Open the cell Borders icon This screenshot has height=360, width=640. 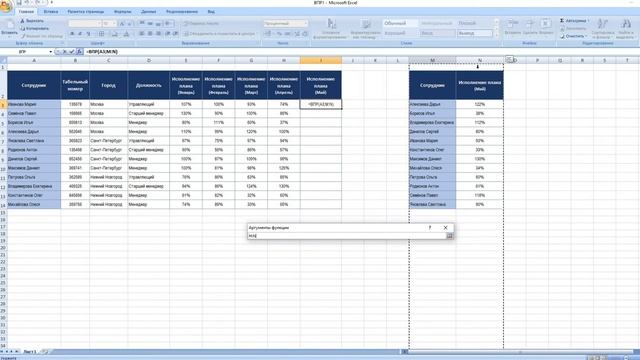coord(102,33)
